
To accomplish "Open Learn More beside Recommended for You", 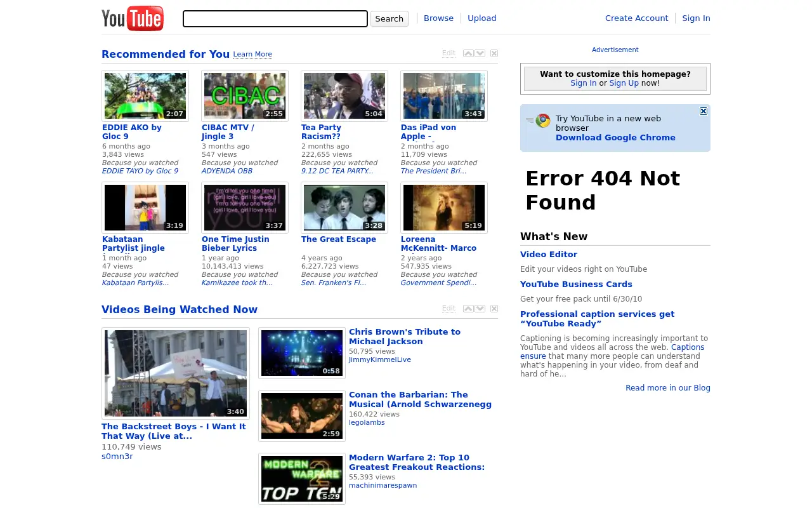I will click(252, 55).
